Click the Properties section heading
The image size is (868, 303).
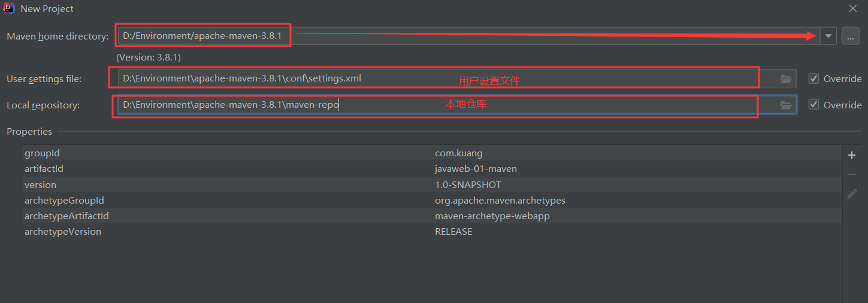pos(29,131)
